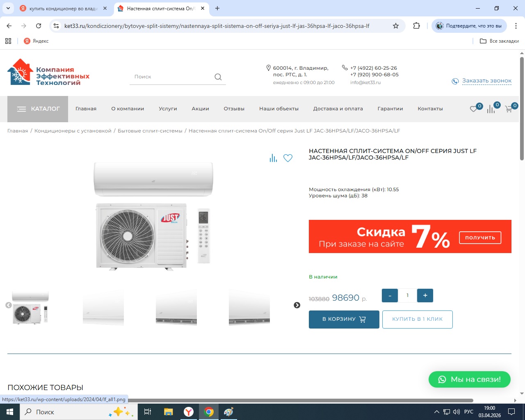Click phone number +7 (4922) 60-25-26
This screenshot has height=420, width=525.
pos(374,68)
